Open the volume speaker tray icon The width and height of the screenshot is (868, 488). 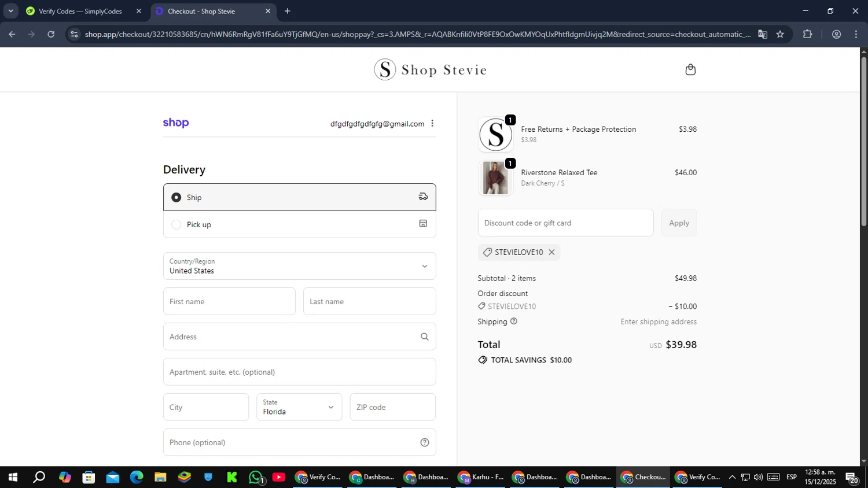[x=758, y=477]
